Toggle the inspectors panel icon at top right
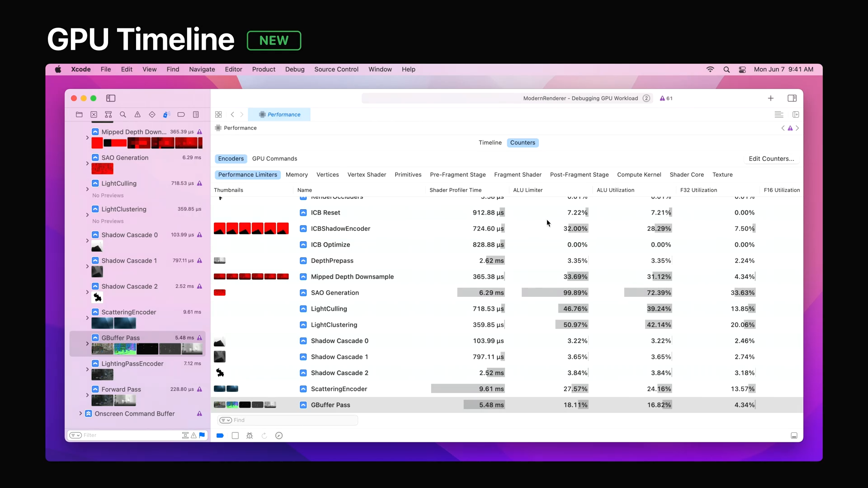The image size is (868, 488). click(x=792, y=98)
